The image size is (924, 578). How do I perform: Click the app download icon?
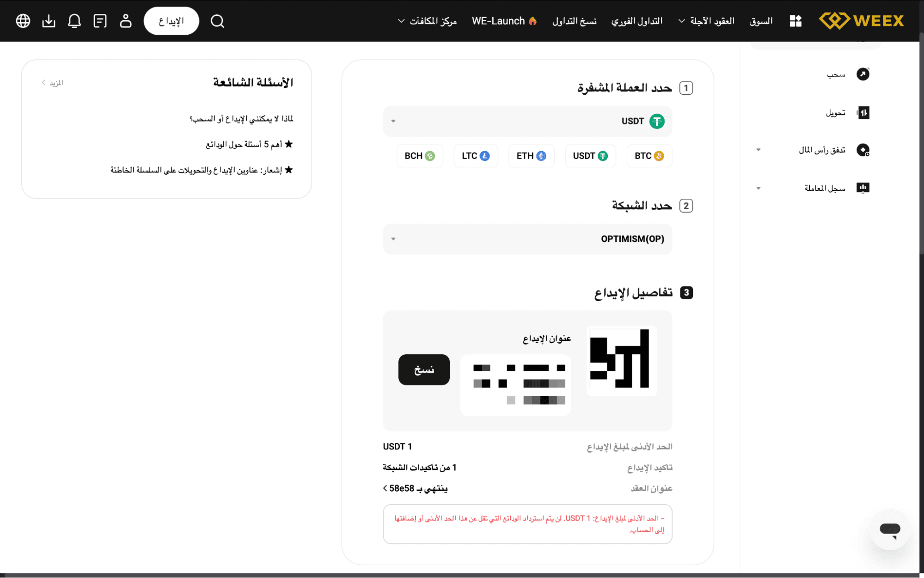[49, 21]
